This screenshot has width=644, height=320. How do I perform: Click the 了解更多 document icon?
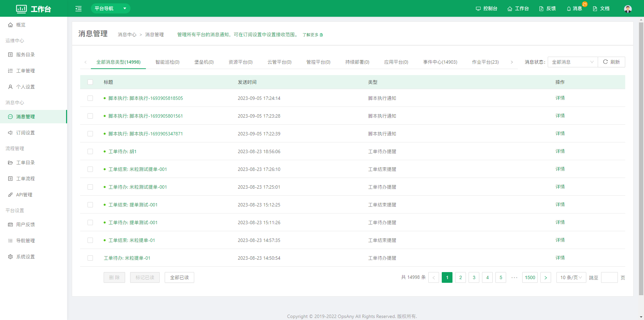[x=321, y=35]
